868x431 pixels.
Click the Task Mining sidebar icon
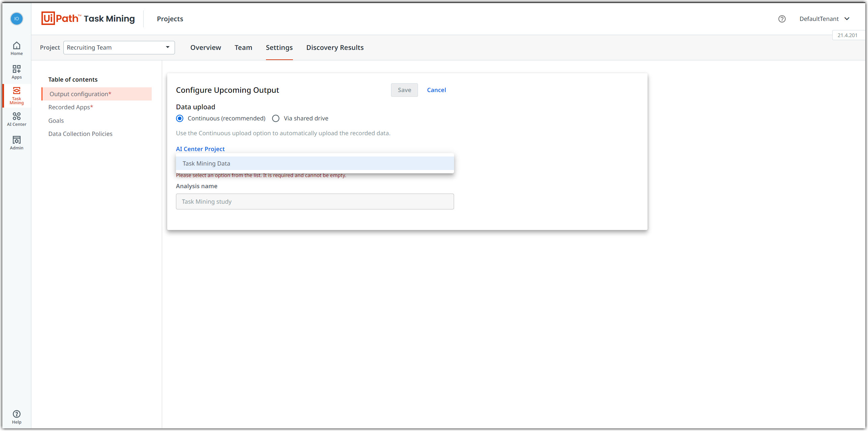point(17,95)
